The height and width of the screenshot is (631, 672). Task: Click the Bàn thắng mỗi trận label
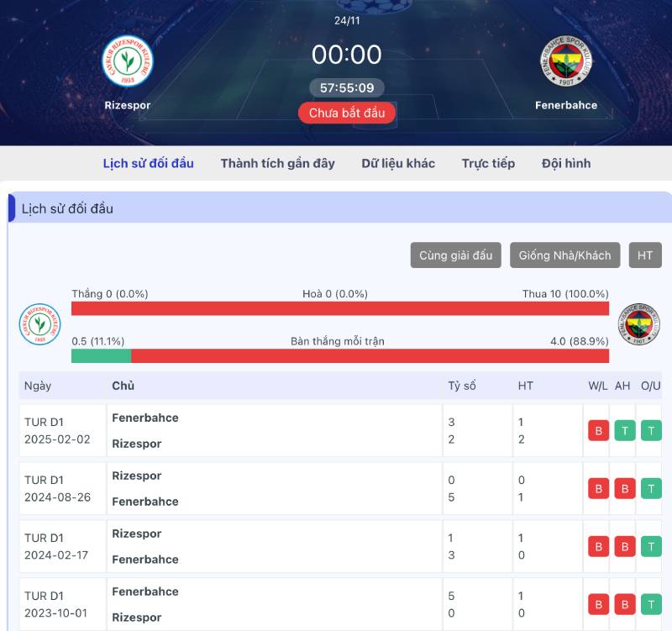(x=338, y=341)
